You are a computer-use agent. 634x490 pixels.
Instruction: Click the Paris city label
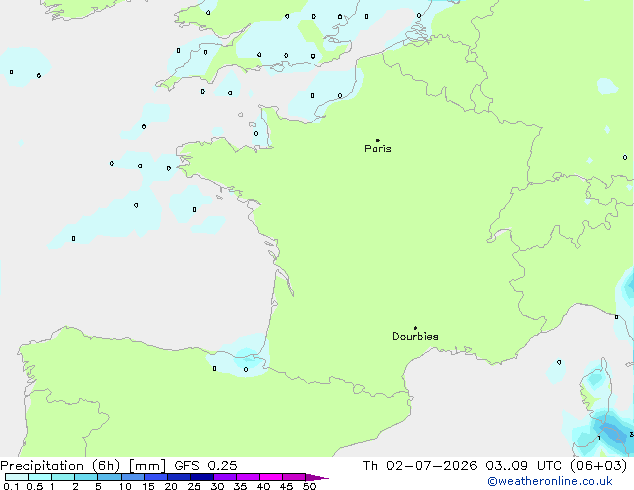[x=378, y=149]
